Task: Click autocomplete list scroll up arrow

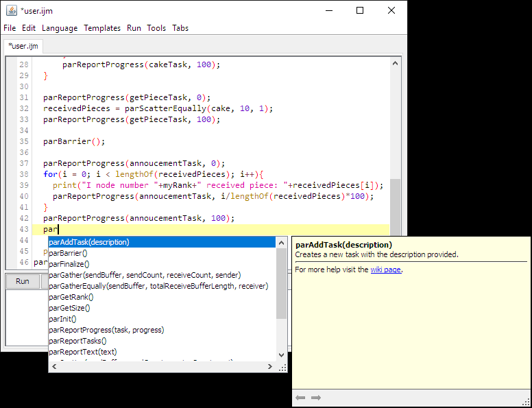Action: click(x=281, y=243)
